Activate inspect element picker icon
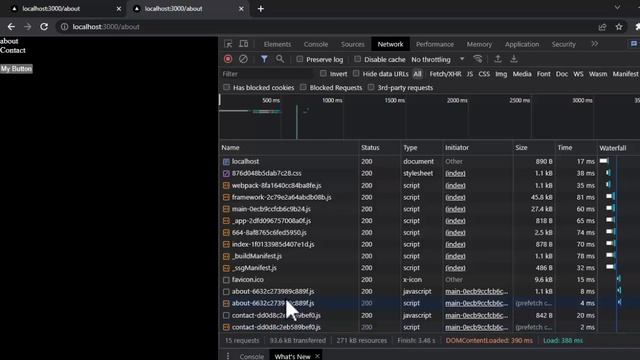 coord(228,44)
